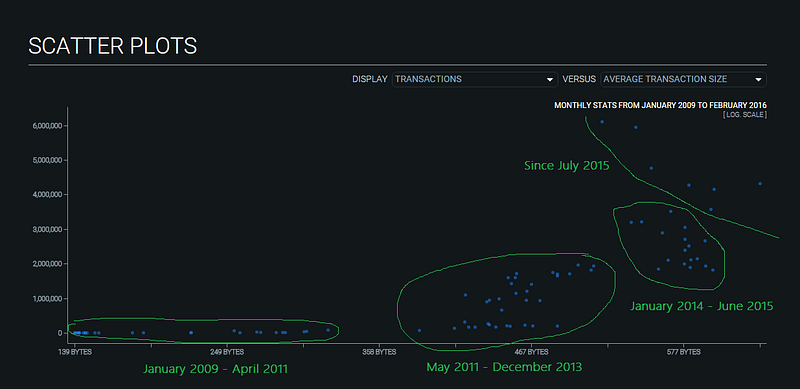Click the 3,000,000 y-axis label
The width and height of the screenshot is (800, 389).
[x=47, y=229]
